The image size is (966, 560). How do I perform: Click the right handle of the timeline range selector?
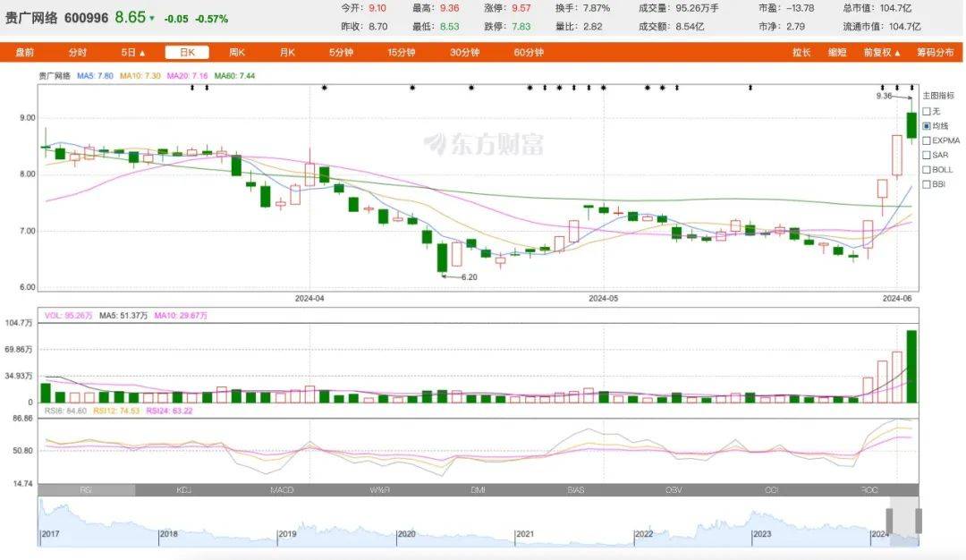pos(920,521)
